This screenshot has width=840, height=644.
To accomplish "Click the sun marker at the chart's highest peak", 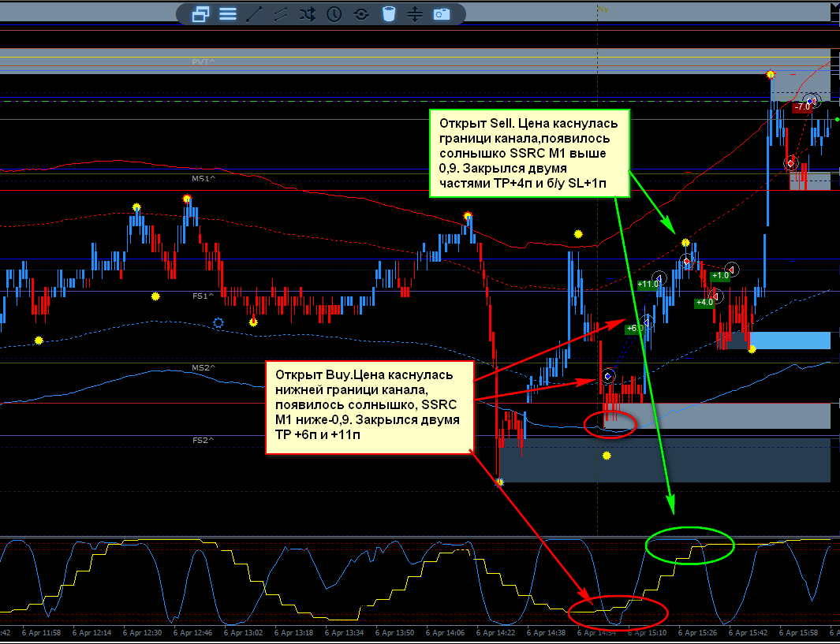I will click(771, 74).
